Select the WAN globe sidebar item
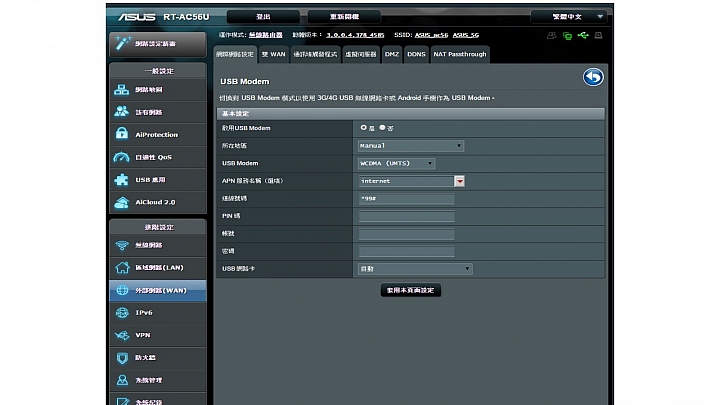Image resolution: width=720 pixels, height=405 pixels. 158,290
